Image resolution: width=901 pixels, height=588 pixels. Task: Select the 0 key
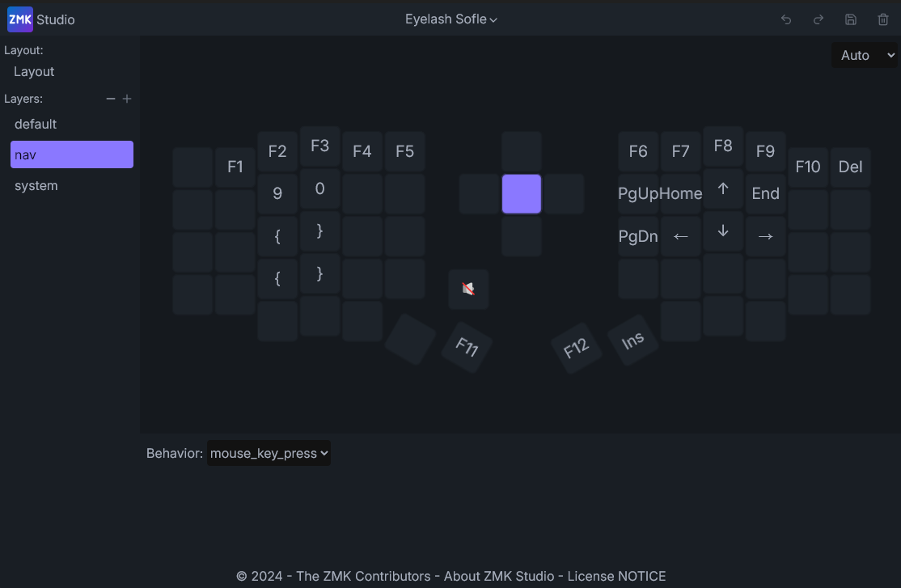coord(320,188)
